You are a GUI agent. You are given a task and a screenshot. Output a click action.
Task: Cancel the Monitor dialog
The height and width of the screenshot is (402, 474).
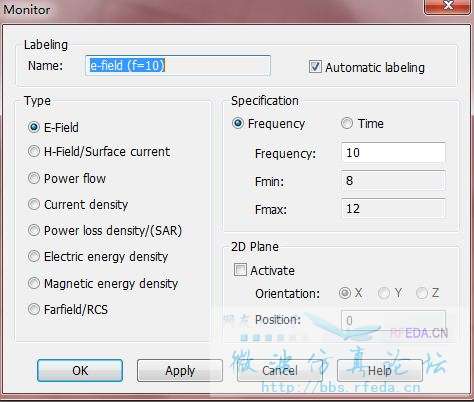pos(280,370)
